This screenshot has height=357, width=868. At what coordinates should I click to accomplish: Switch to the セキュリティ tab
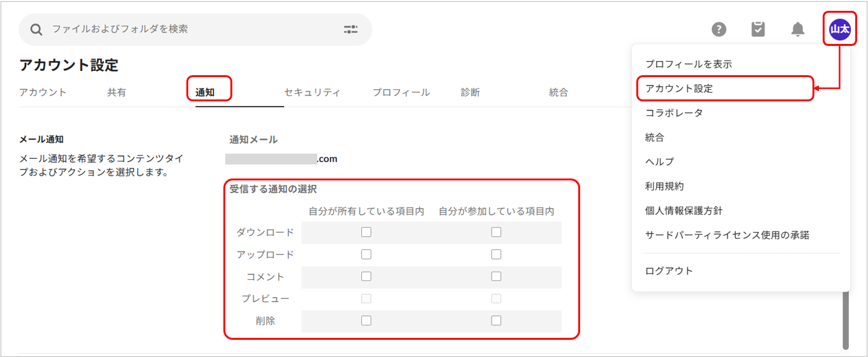(x=312, y=92)
